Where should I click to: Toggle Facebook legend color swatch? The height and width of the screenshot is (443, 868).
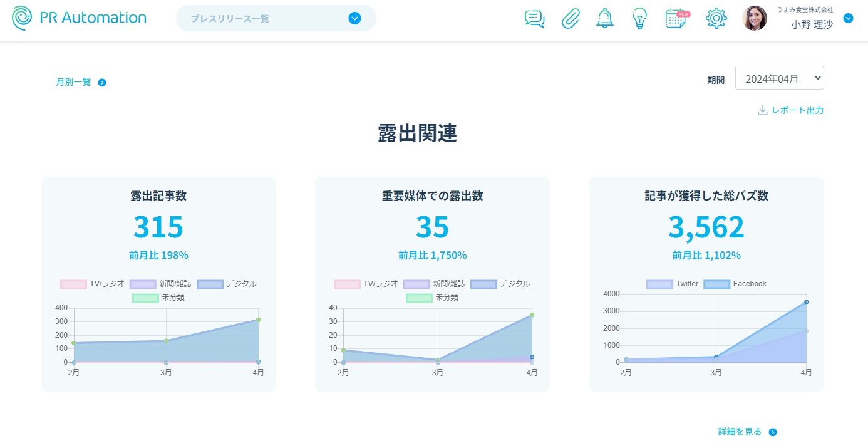tap(716, 284)
